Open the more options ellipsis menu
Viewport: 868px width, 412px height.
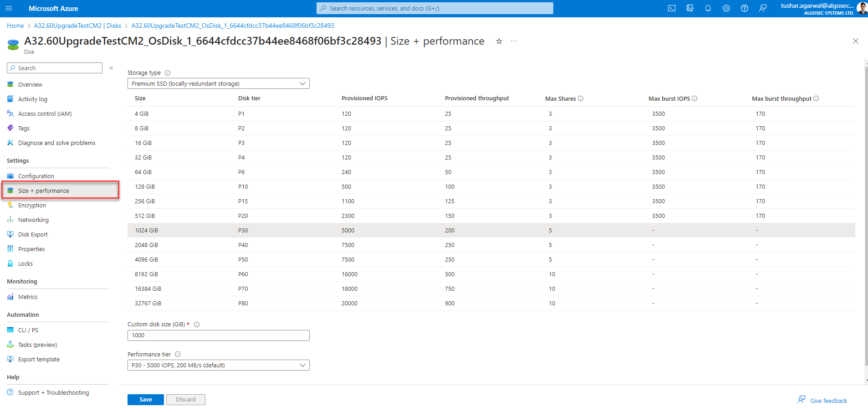[x=514, y=41]
